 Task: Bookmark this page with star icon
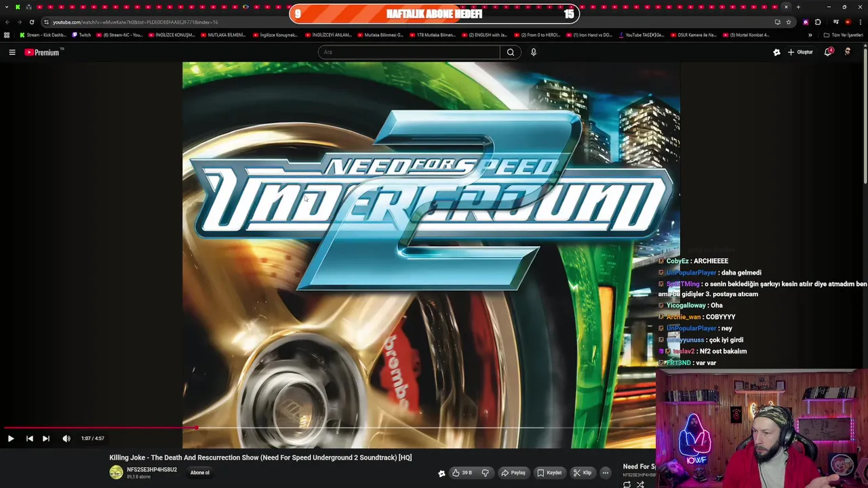coord(788,22)
